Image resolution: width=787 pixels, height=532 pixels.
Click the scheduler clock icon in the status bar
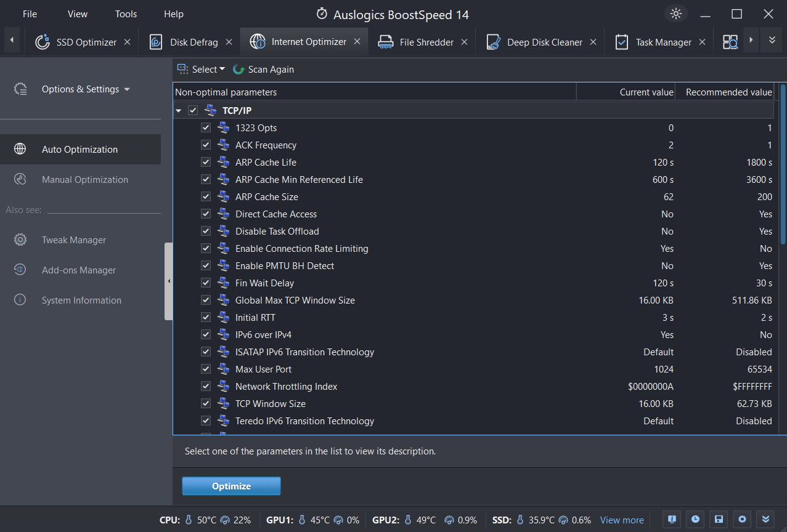(x=695, y=519)
